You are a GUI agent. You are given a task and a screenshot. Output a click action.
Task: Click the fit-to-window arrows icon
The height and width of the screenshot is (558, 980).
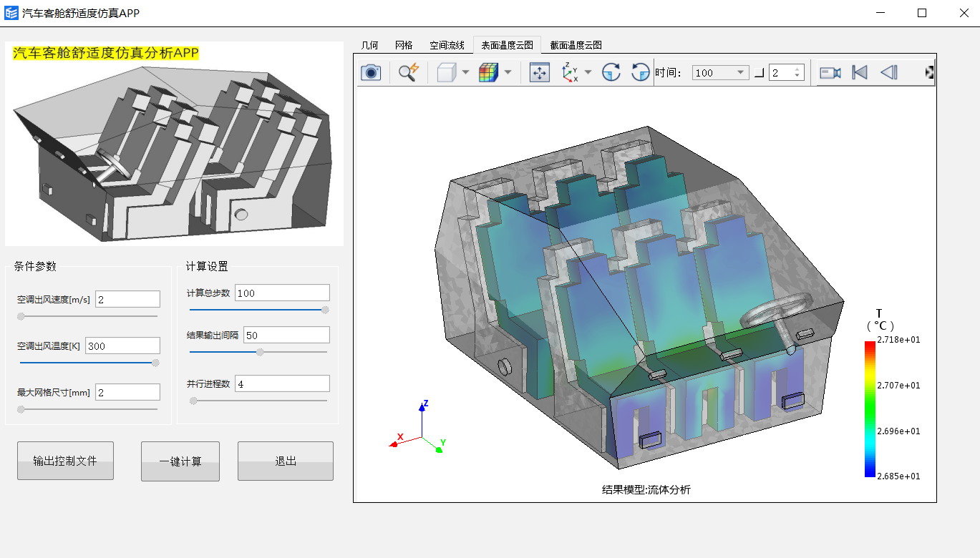pos(539,72)
